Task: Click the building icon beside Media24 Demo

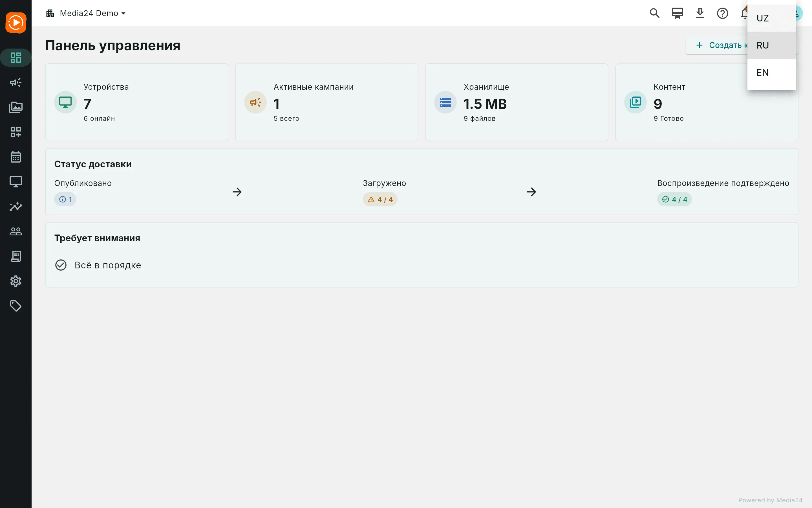Action: tap(50, 13)
